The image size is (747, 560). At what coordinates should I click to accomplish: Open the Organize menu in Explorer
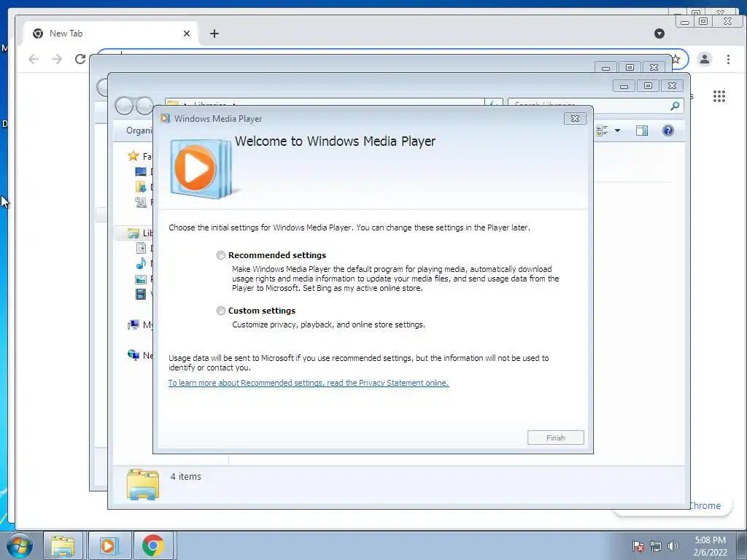[139, 131]
